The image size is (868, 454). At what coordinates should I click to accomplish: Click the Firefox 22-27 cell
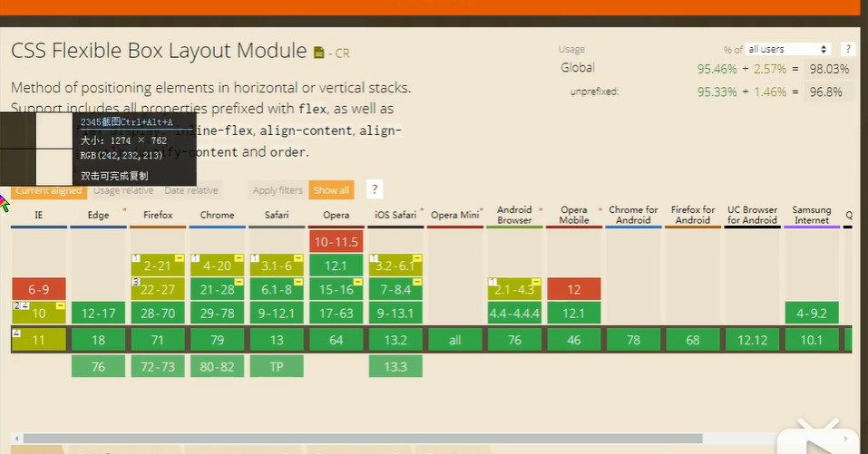(158, 289)
